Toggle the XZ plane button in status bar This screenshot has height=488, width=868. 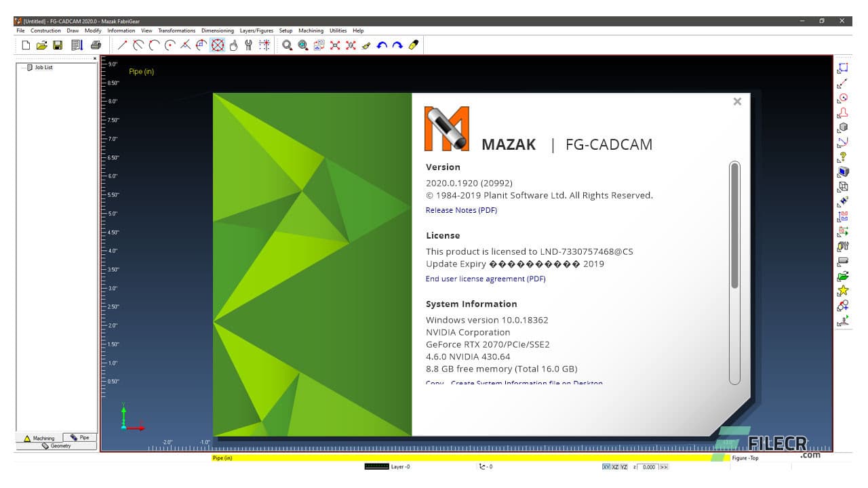(614, 467)
